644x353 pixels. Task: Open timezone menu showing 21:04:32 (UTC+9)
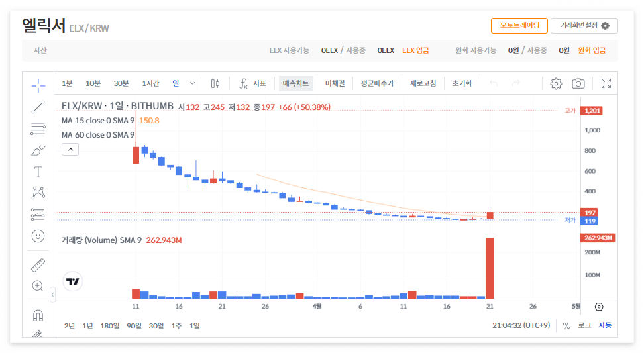point(521,325)
